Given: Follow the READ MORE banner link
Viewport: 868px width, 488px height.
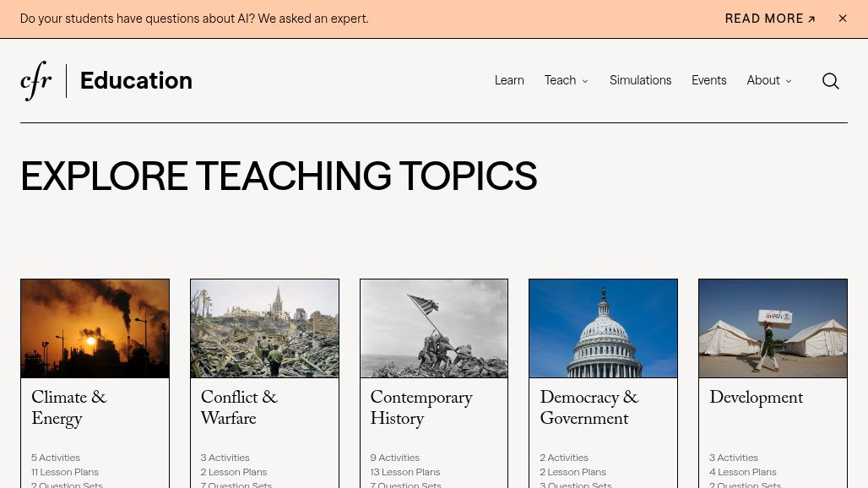Looking at the screenshot, I should [x=770, y=19].
